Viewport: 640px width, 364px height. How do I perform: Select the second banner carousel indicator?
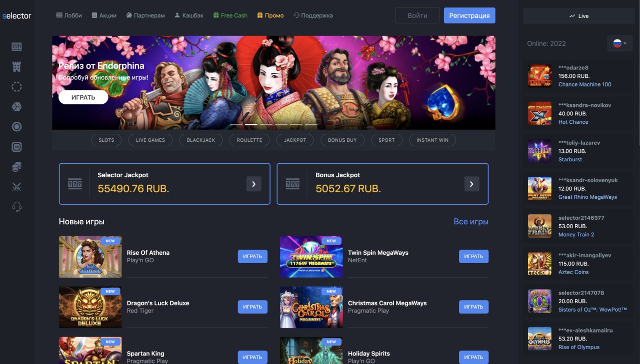[251, 124]
